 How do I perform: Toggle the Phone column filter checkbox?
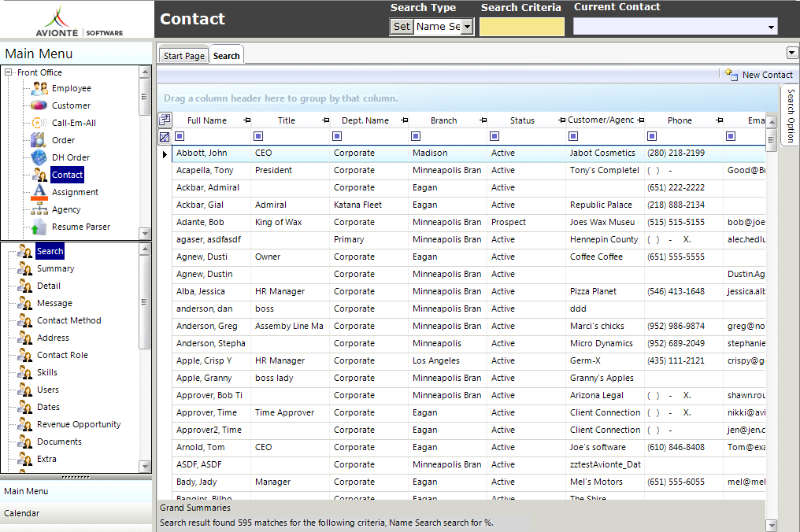tap(651, 136)
